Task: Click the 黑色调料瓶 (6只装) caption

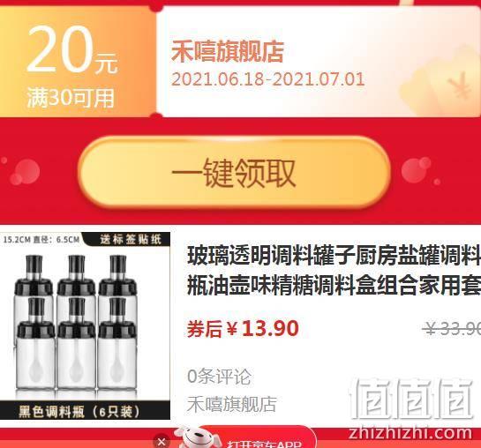Action: point(79,412)
